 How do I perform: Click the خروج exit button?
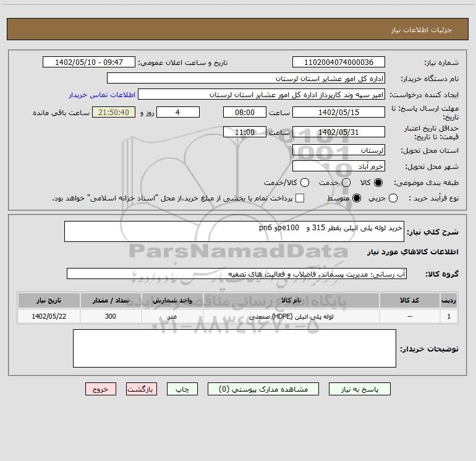pyautogui.click(x=101, y=389)
